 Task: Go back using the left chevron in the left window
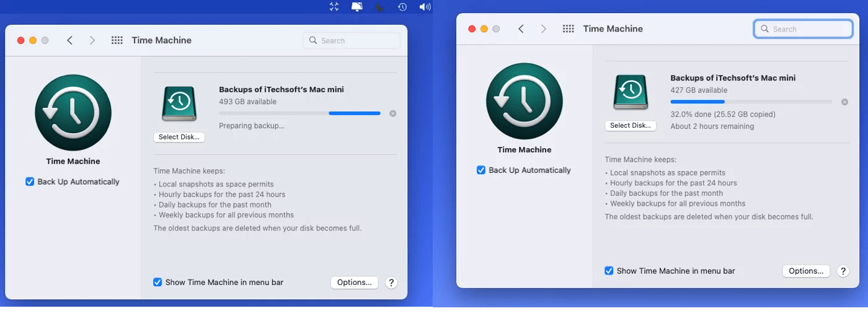click(x=69, y=40)
